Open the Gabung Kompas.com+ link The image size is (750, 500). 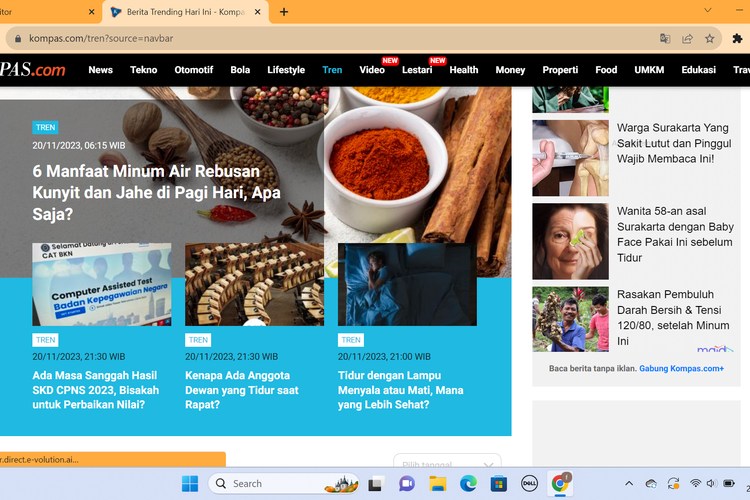(x=681, y=369)
